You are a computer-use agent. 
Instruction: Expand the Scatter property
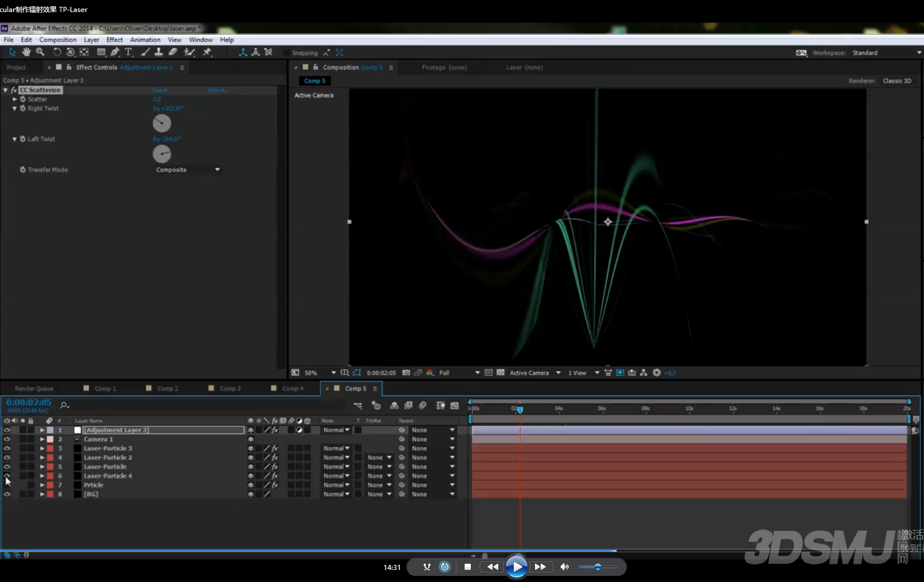click(x=15, y=99)
